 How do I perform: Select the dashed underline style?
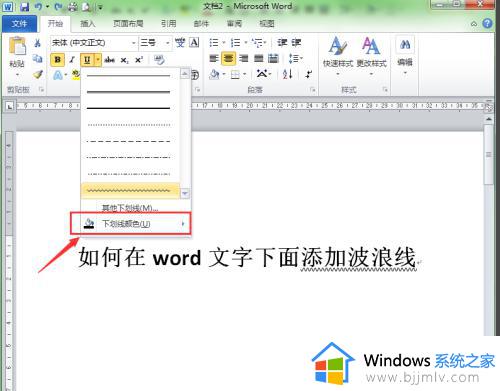click(x=130, y=142)
